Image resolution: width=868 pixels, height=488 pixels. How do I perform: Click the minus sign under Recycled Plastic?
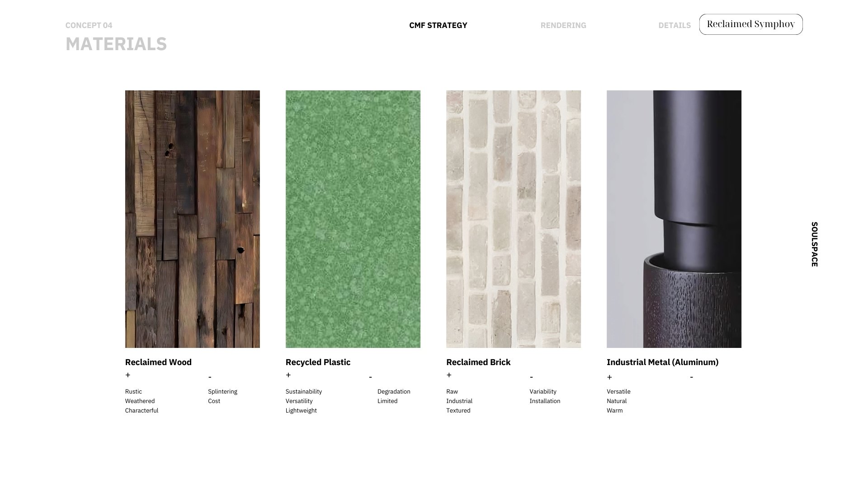pyautogui.click(x=370, y=377)
